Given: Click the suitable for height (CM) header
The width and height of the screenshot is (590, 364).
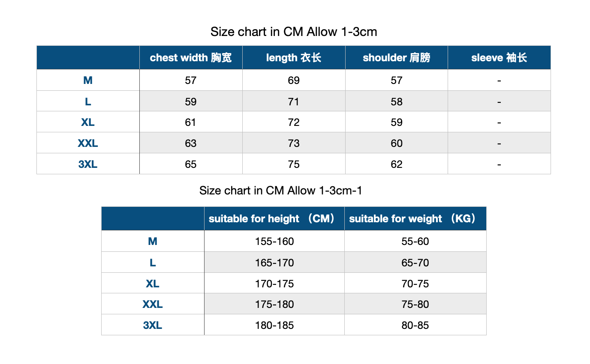Looking at the screenshot, I should pyautogui.click(x=274, y=218).
